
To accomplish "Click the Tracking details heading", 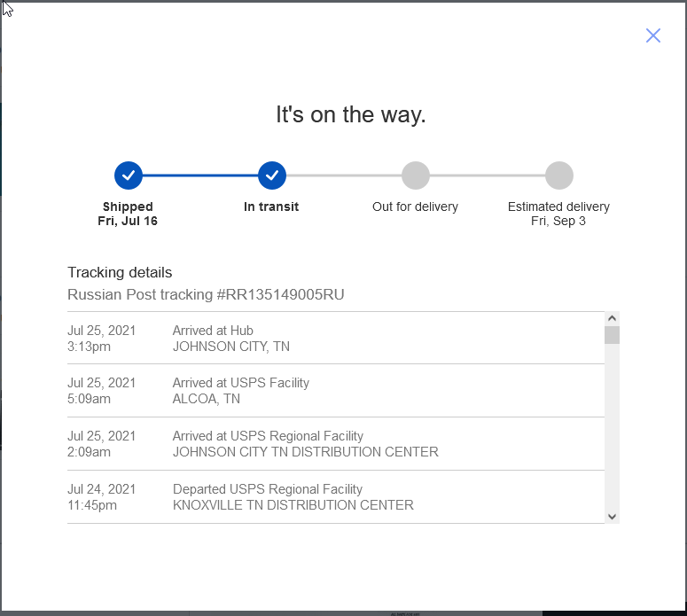I will [x=120, y=272].
